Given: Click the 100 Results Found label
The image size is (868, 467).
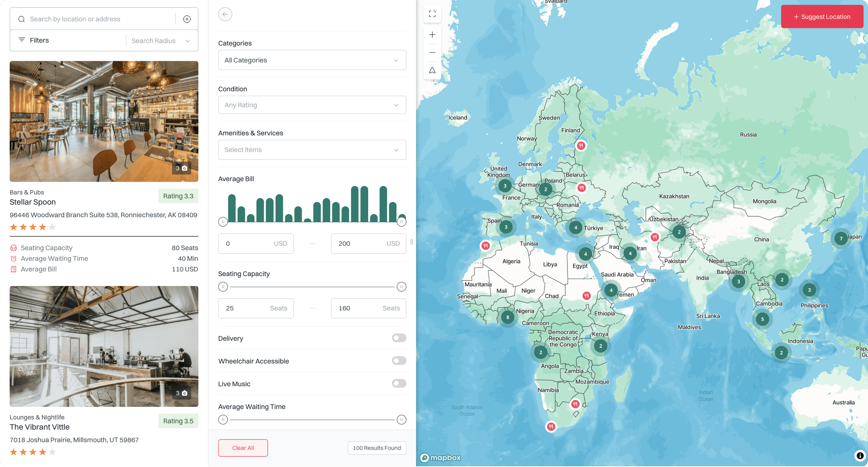Looking at the screenshot, I should [377, 448].
